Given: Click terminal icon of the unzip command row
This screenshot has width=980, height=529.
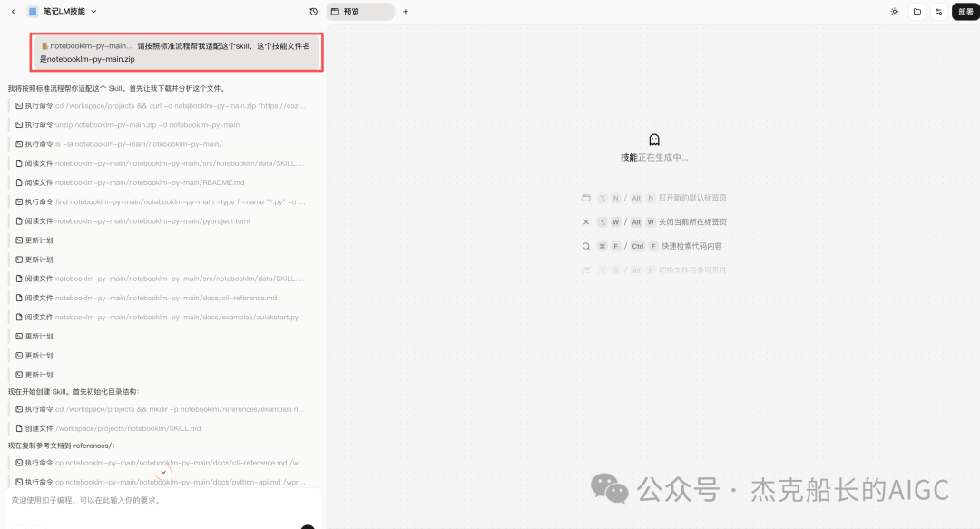Looking at the screenshot, I should click(19, 124).
